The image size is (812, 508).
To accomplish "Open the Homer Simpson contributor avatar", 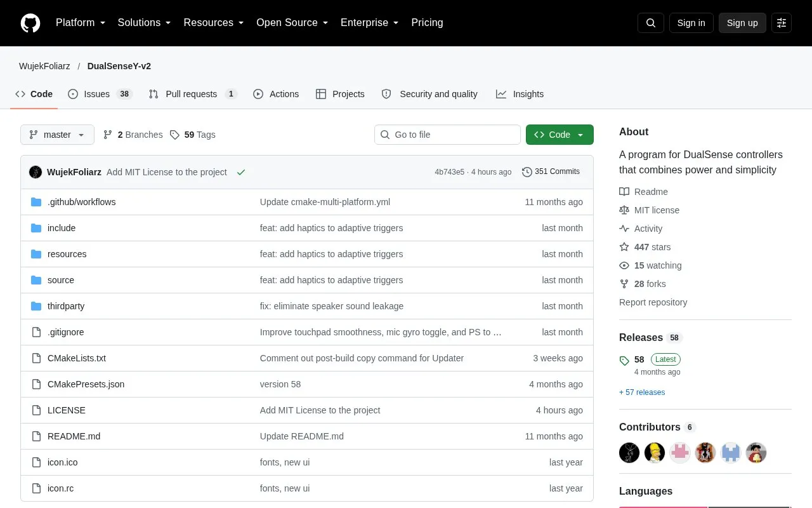I will point(655,453).
